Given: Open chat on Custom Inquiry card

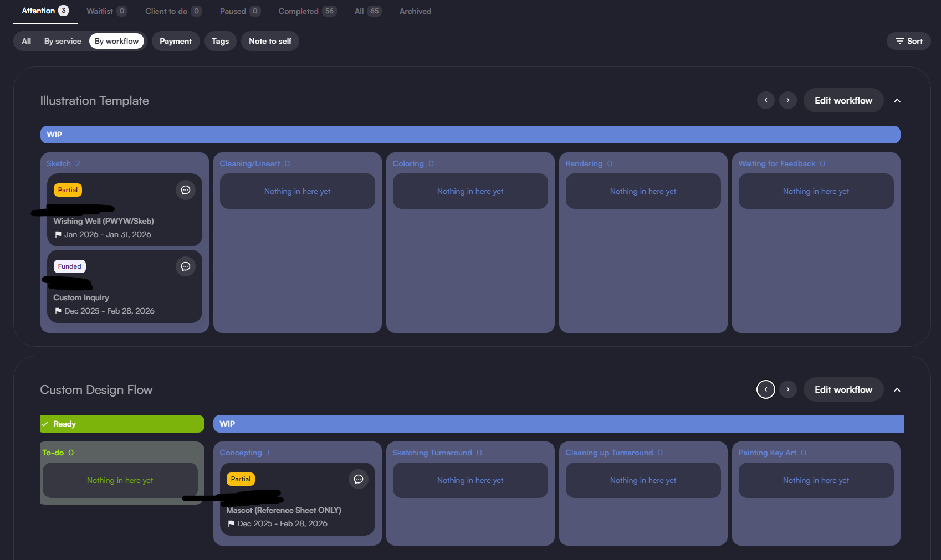Looking at the screenshot, I should 186,266.
